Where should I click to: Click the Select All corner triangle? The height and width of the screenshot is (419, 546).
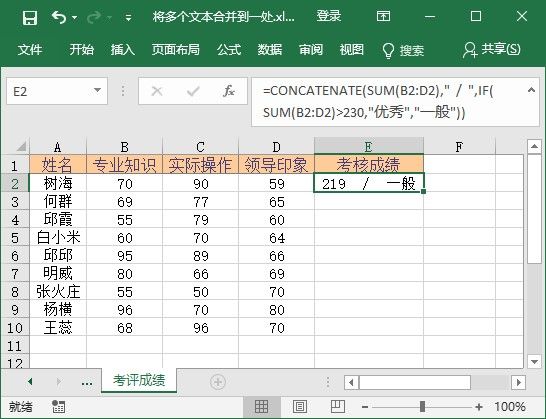[x=21, y=146]
